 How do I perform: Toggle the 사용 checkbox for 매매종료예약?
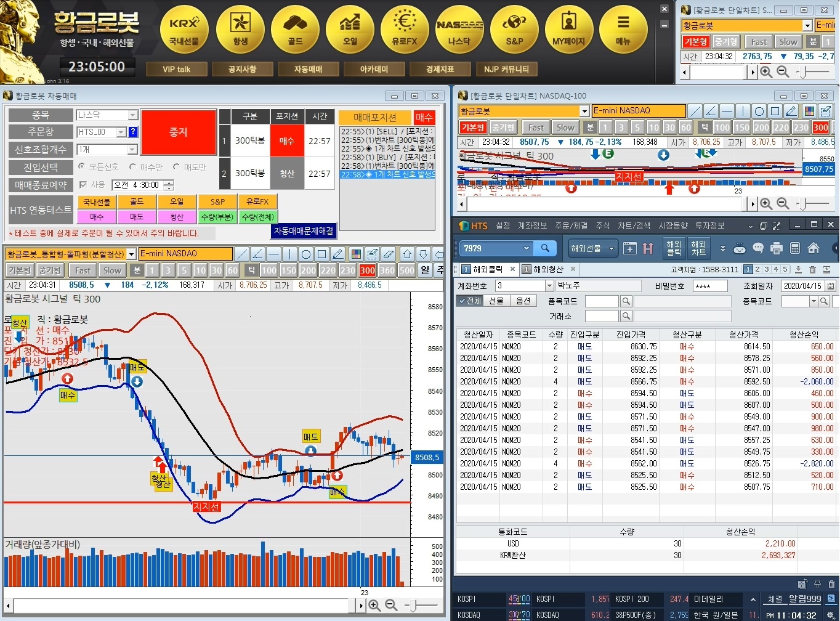[x=83, y=185]
